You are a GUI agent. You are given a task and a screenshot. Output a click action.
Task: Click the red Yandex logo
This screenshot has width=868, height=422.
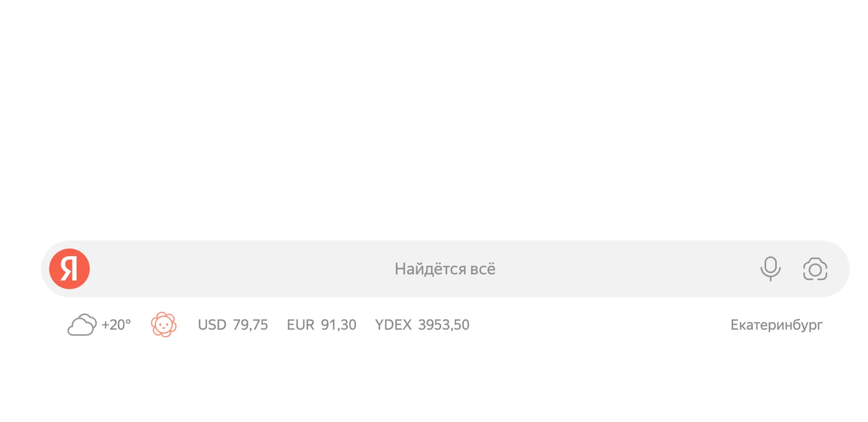[69, 269]
